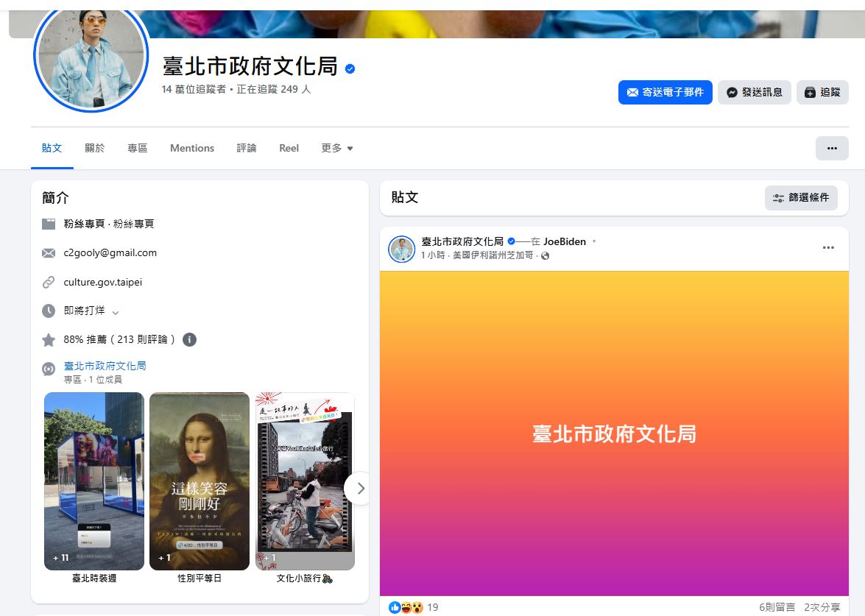Open the 性別平等日 Mona Lisa highlight
Screen dimensions: 865x616
200,481
